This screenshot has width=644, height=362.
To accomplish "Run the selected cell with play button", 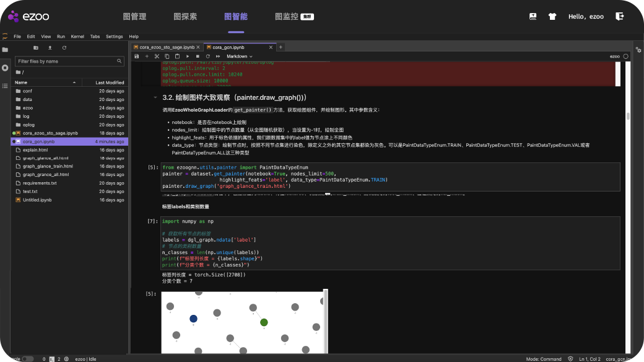I will pos(188,56).
